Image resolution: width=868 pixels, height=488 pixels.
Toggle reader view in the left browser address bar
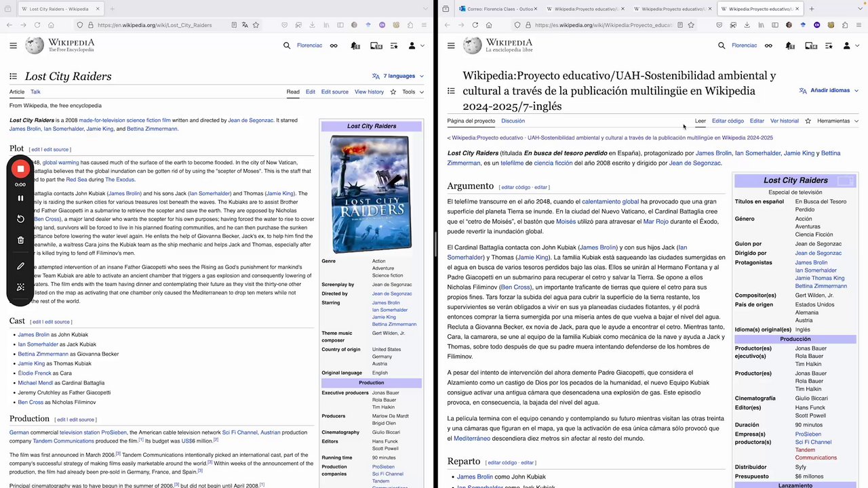(234, 25)
